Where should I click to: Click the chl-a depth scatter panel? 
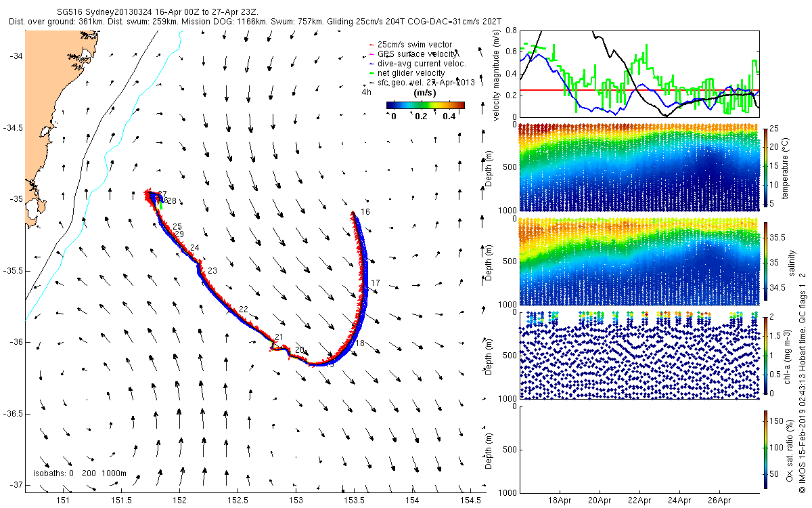(x=638, y=356)
